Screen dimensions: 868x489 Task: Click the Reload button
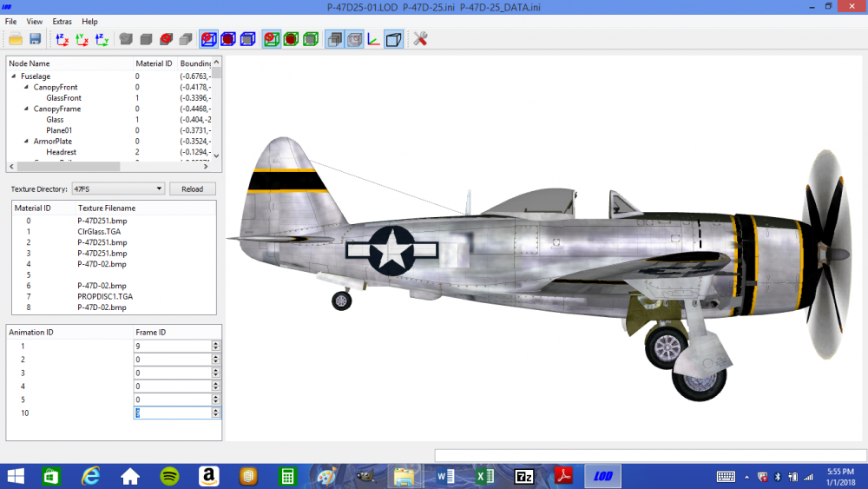point(192,188)
